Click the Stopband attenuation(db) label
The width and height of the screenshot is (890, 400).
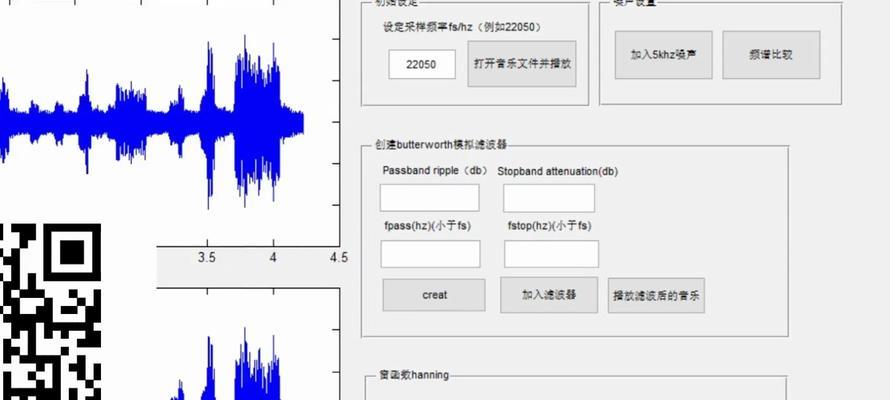[x=557, y=171]
